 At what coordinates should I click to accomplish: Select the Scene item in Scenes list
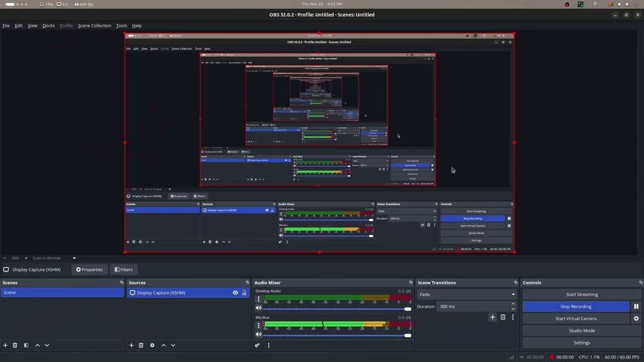(x=62, y=293)
